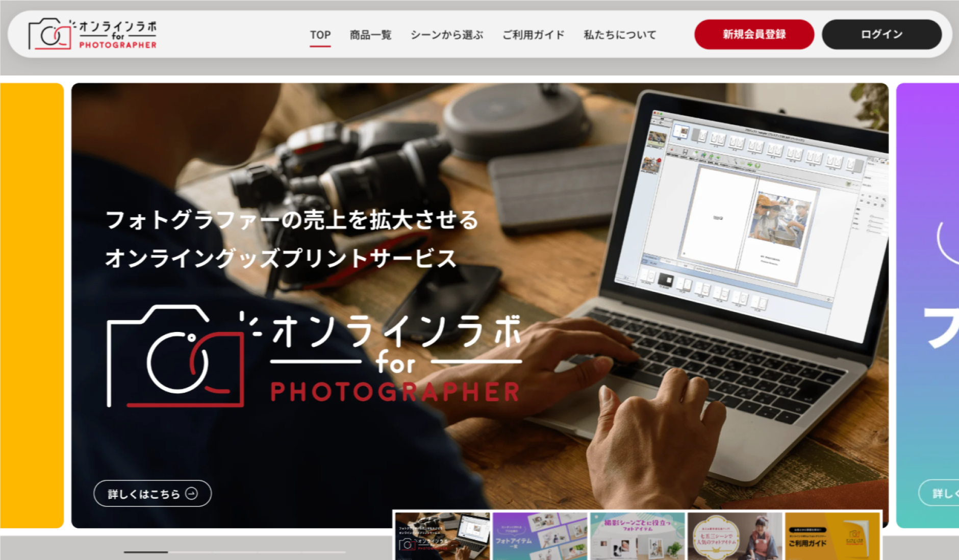Click the carousel progress bar active segment

[146, 552]
